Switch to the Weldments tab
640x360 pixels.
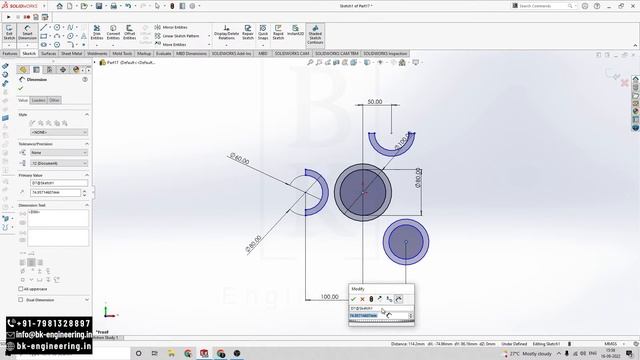(x=97, y=53)
